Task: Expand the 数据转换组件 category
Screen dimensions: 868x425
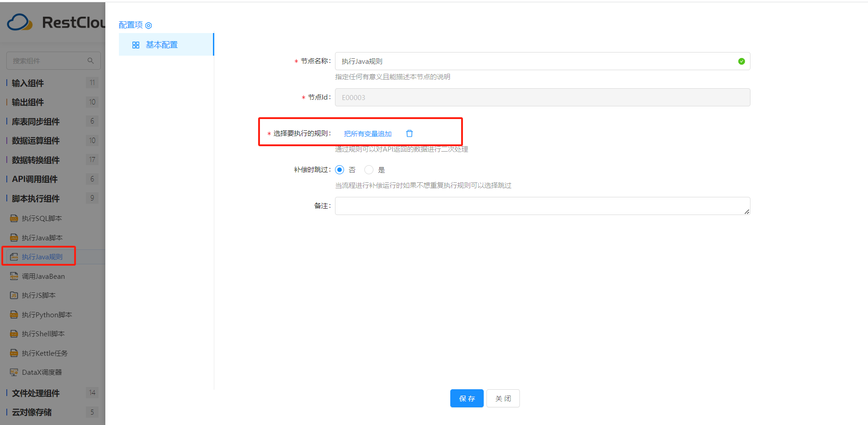Action: [x=36, y=160]
